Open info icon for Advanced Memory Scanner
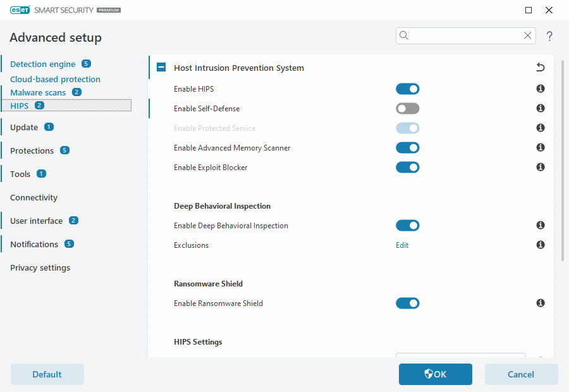 click(x=541, y=148)
